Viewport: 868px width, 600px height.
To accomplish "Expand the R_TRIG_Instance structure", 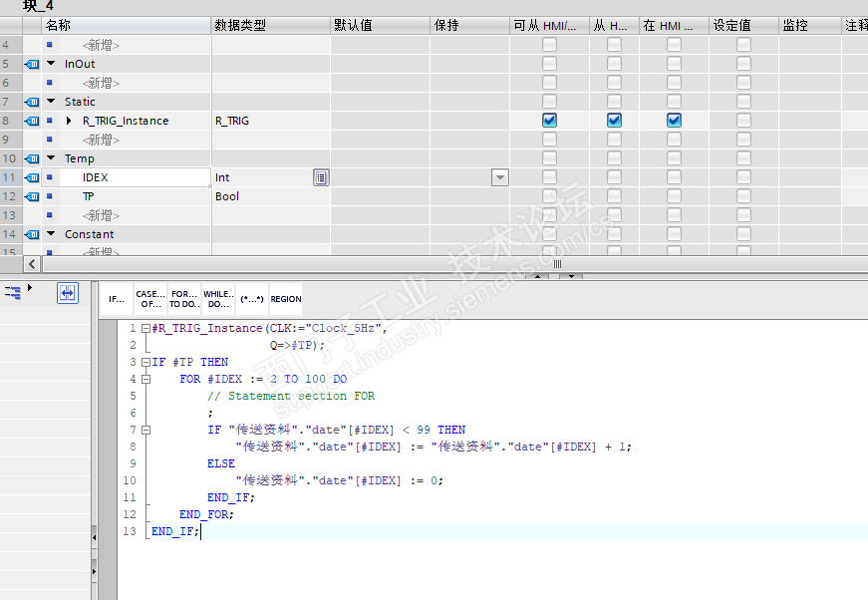I will pos(69,121).
